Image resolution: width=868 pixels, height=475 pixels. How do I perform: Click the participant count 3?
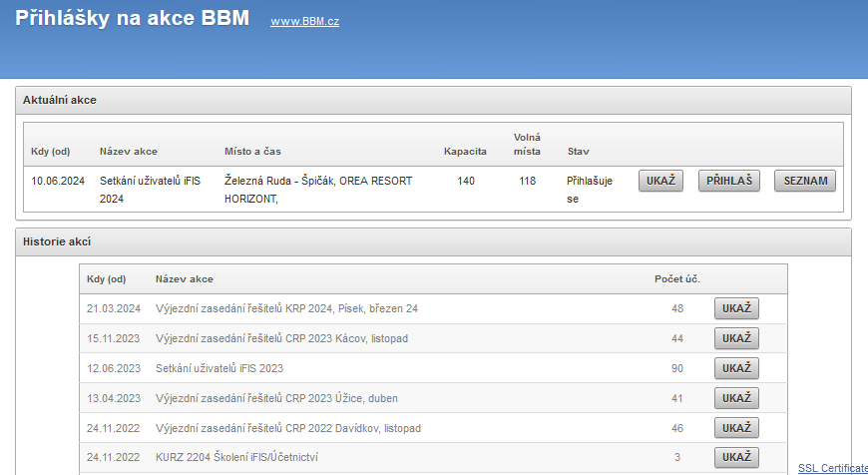pyautogui.click(x=677, y=457)
